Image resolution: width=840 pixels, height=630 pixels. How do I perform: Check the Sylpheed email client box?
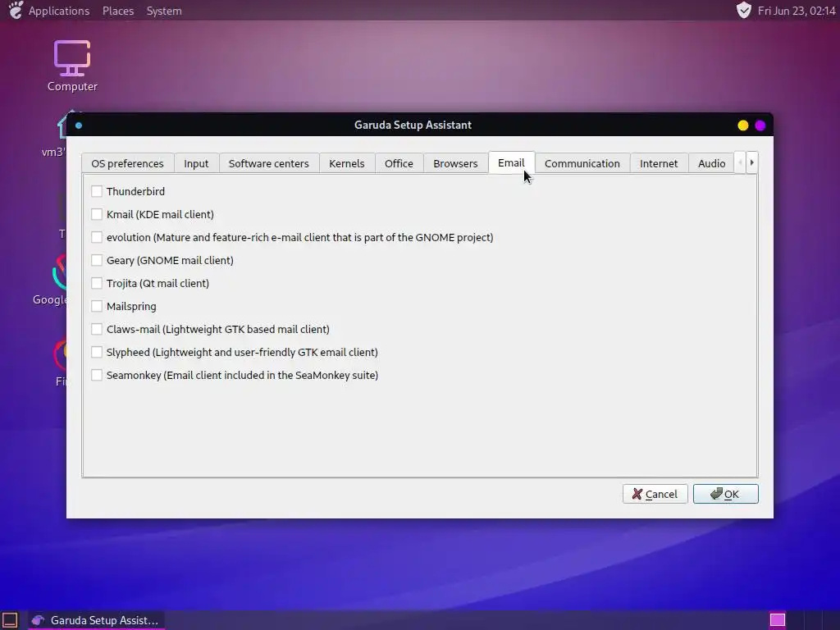[x=97, y=353]
